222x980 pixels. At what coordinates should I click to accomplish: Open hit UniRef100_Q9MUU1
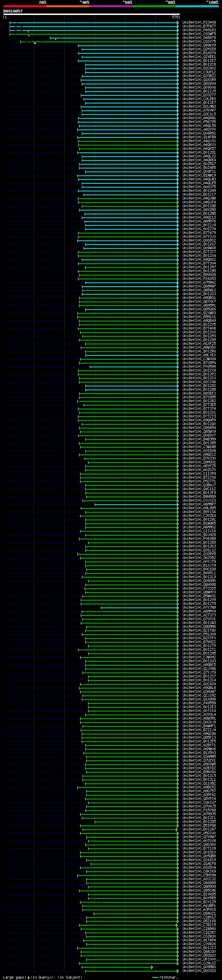[x=199, y=462]
